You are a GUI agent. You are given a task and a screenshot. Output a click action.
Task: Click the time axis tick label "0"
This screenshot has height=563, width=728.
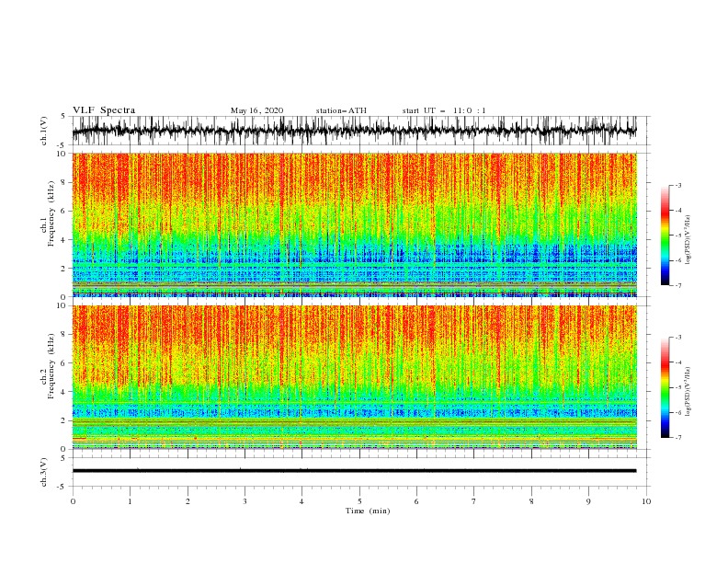pyautogui.click(x=73, y=501)
